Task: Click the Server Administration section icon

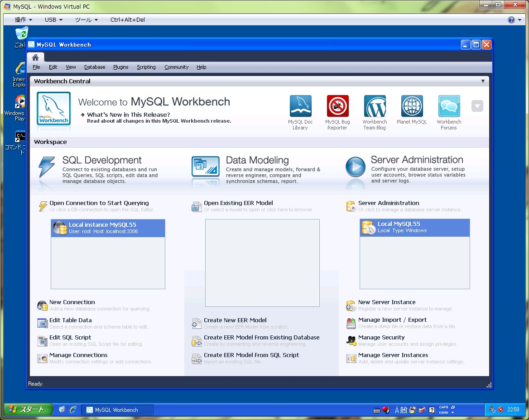Action: click(x=351, y=206)
